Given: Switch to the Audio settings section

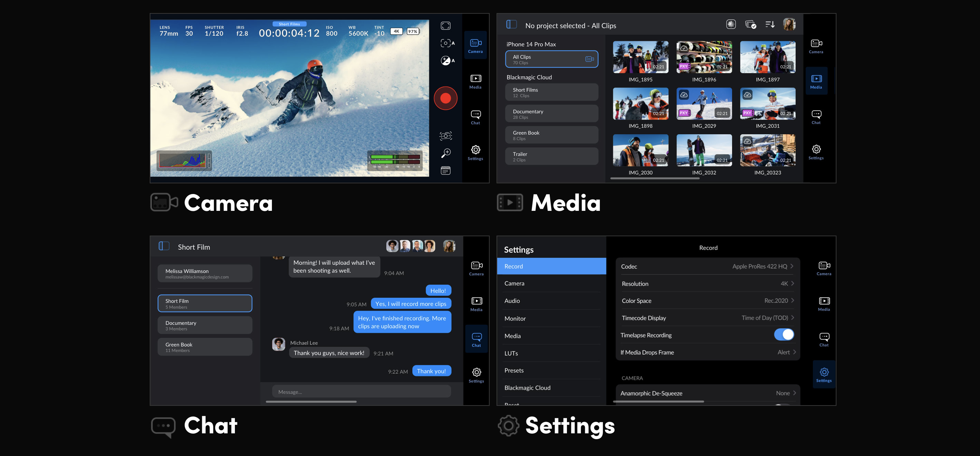Looking at the screenshot, I should 551,300.
